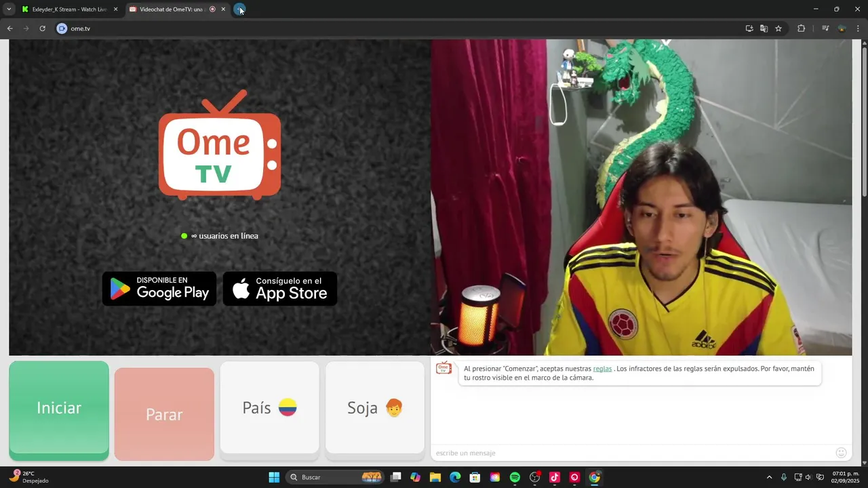
Task: Open Task View from the taskbar
Action: [396, 477]
